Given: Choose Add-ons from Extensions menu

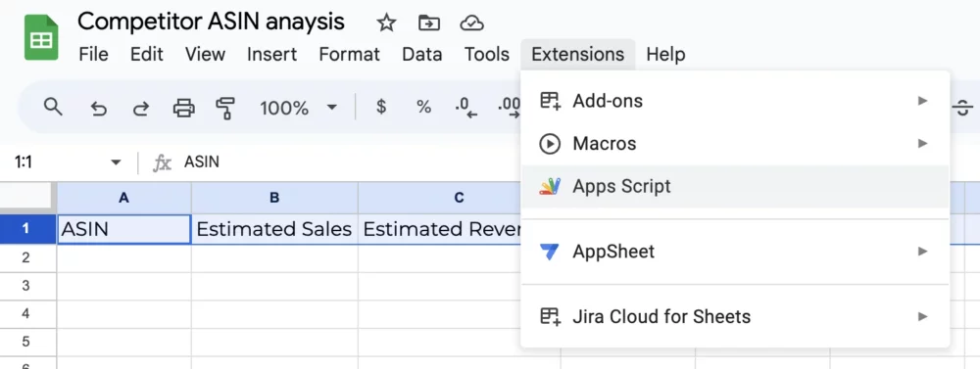Looking at the screenshot, I should [735, 101].
